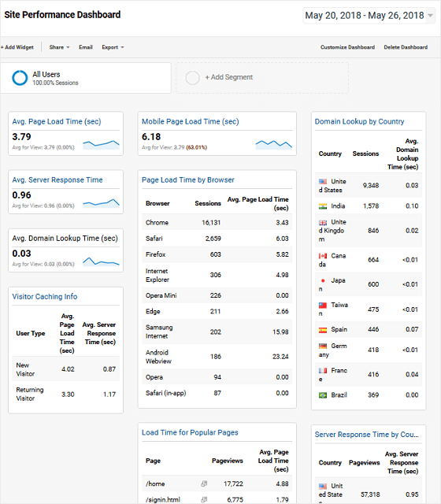Click the Email toolbar option
The width and height of the screenshot is (441, 504).
[86, 47]
